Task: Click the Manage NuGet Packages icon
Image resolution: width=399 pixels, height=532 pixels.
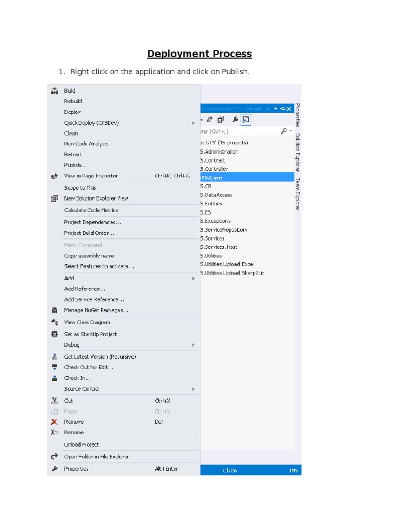Action: 55,310
